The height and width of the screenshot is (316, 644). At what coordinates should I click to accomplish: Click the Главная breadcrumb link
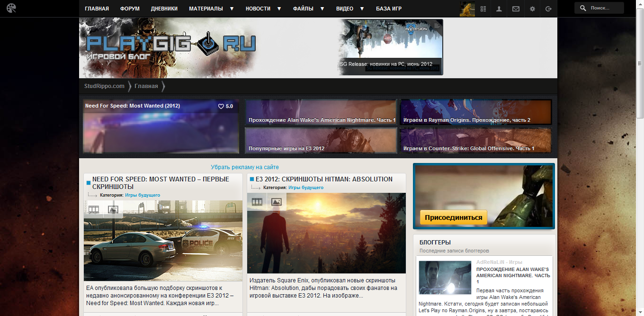146,86
